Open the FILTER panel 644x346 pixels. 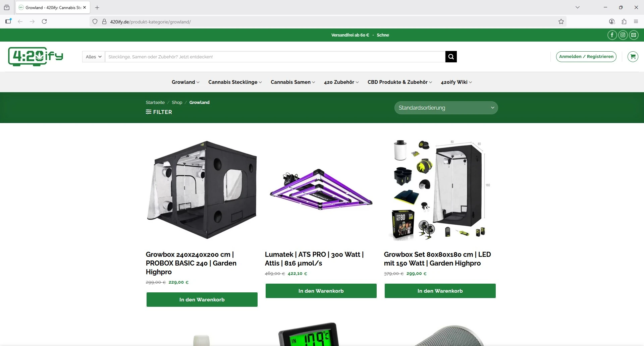(x=159, y=112)
